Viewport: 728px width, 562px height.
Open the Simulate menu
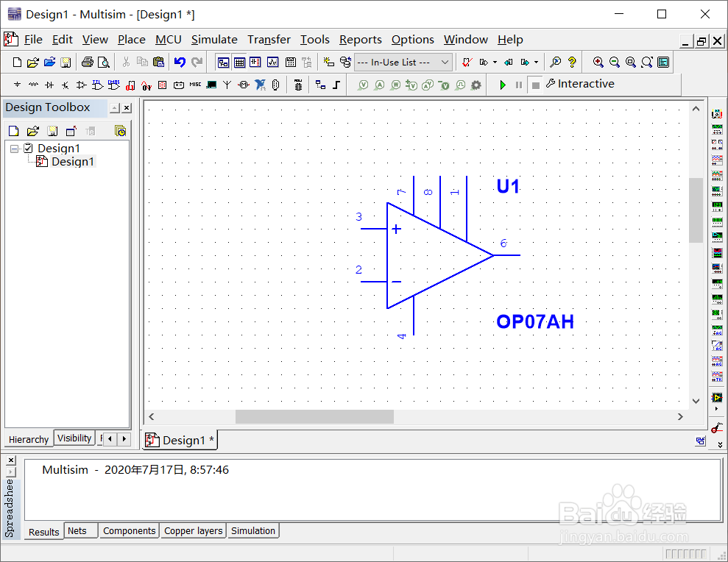coord(214,40)
